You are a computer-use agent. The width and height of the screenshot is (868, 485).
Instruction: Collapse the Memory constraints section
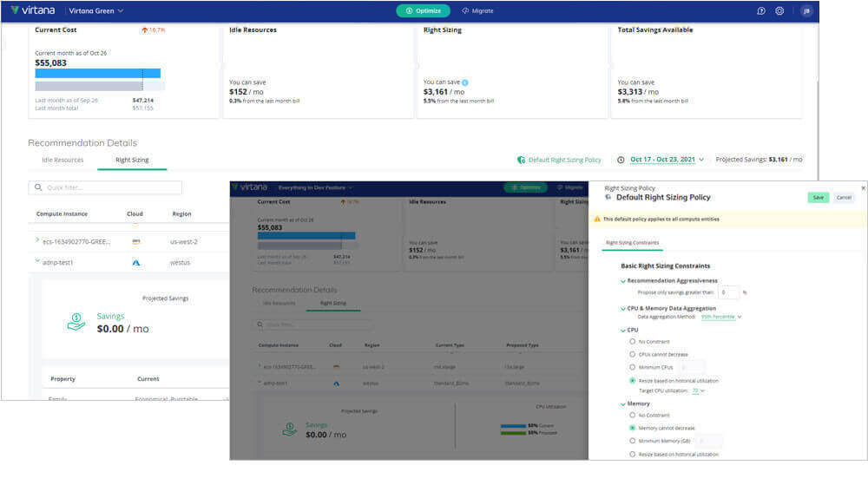[x=623, y=404]
